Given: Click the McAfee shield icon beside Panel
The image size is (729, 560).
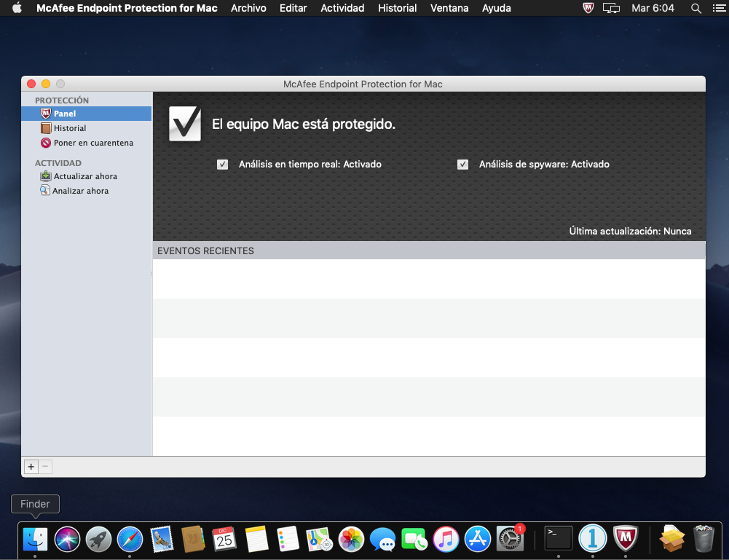Looking at the screenshot, I should (x=46, y=114).
